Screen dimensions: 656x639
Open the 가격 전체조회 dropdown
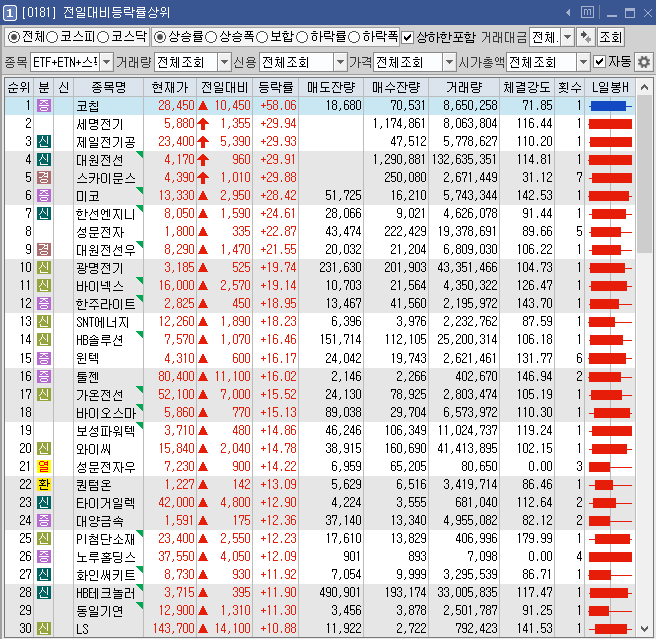pyautogui.click(x=449, y=62)
